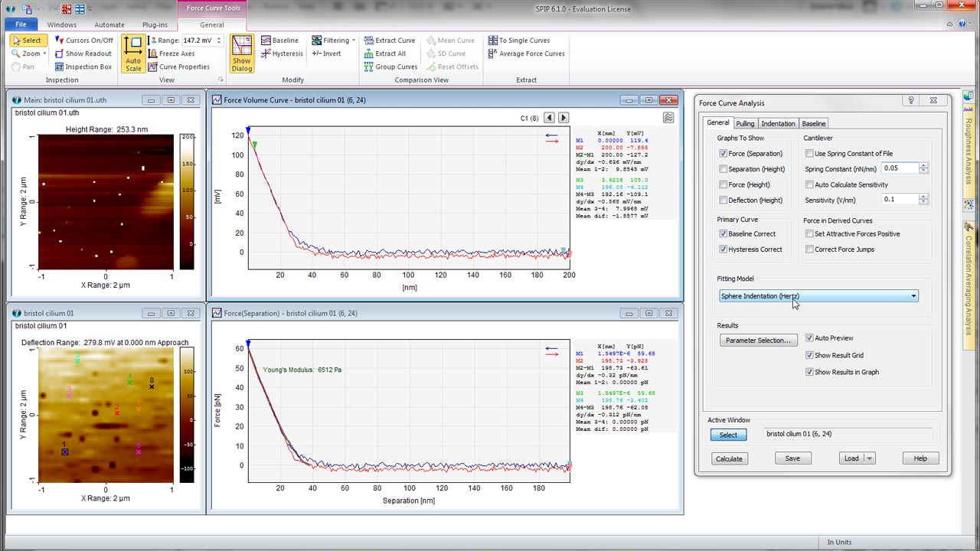The image size is (980, 551).
Task: Open the Show Dialog tool
Action: coord(241,54)
